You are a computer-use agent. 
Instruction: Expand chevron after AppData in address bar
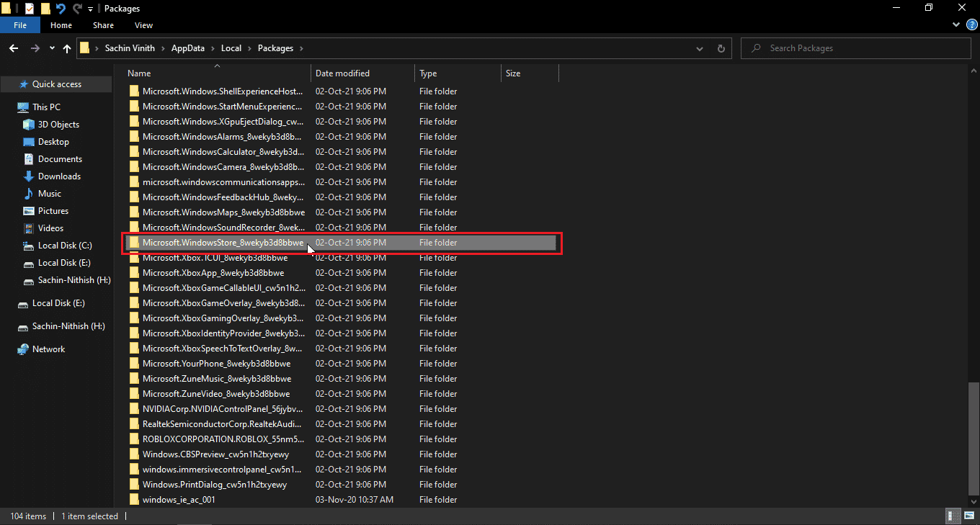213,48
